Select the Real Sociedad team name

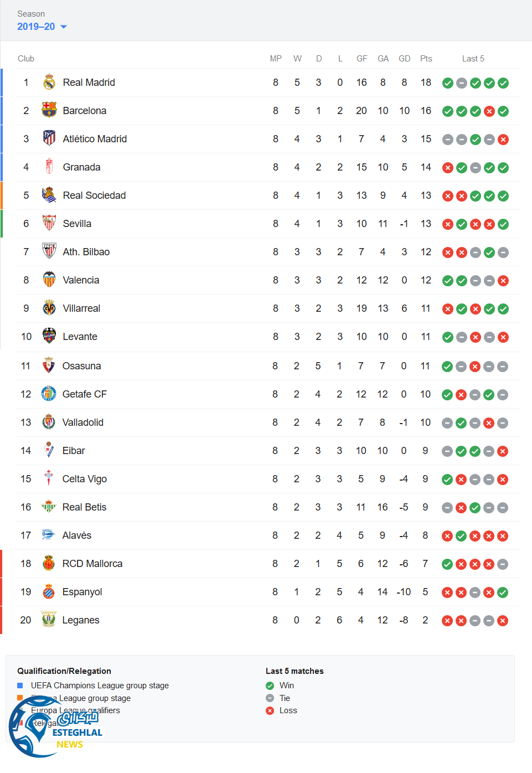pyautogui.click(x=94, y=195)
